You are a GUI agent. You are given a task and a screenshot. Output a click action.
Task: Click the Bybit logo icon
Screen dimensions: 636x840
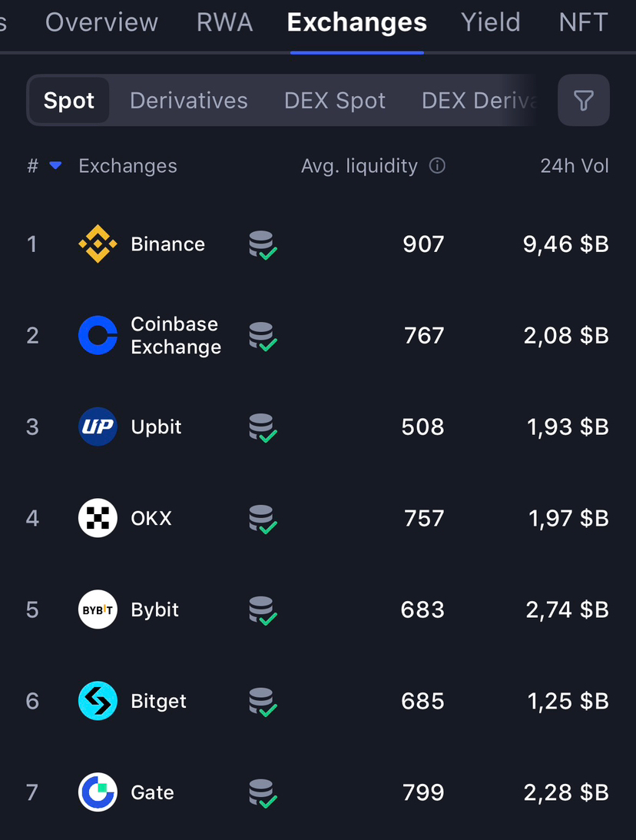(x=98, y=609)
